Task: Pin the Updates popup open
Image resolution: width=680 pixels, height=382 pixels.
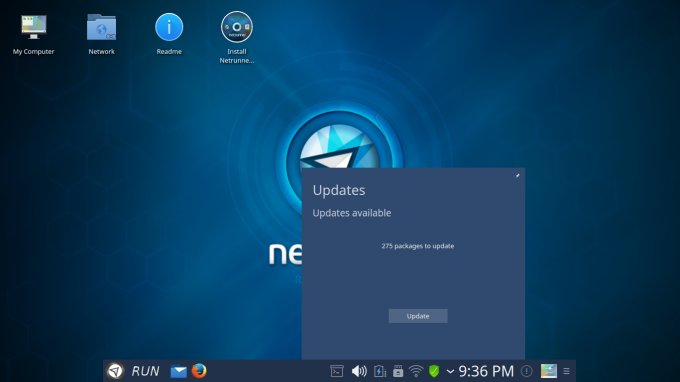Action: (517, 176)
